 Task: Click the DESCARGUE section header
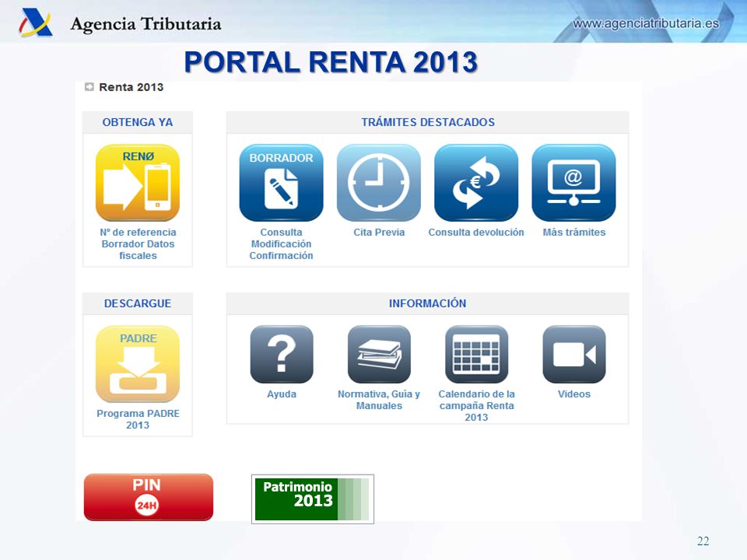coord(138,303)
